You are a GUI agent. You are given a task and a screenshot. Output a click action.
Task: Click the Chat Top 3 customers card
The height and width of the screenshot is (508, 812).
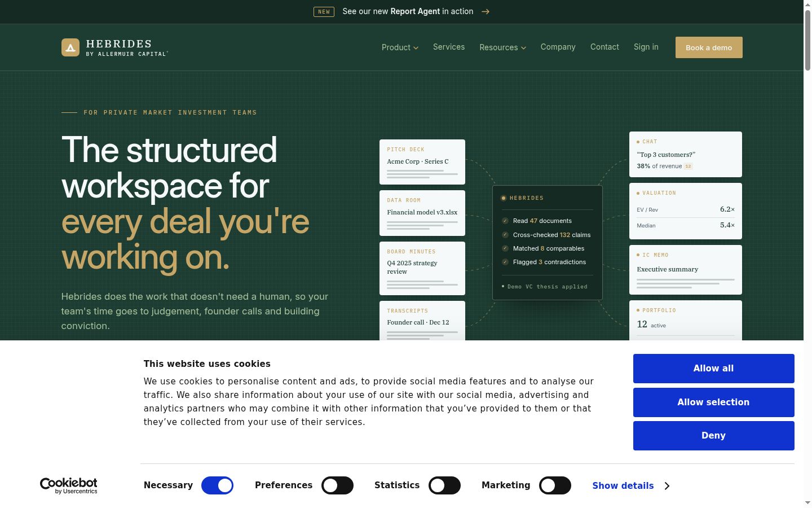686,154
